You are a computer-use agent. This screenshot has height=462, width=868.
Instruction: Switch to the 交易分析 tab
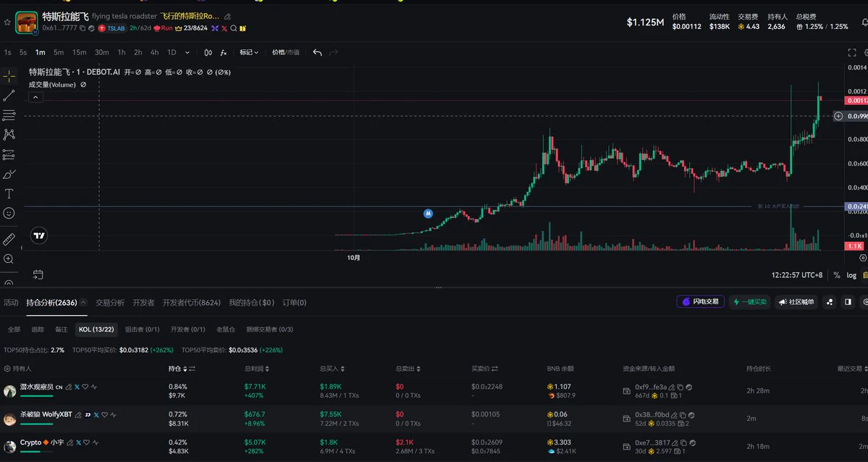tap(109, 303)
